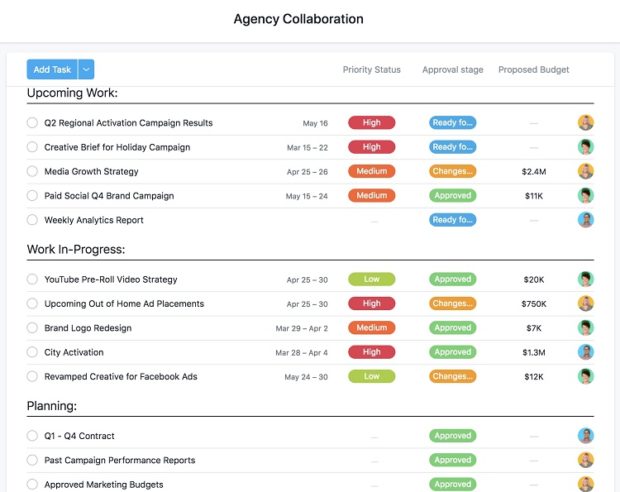Open assignee avatar for Q2 Regional Activation

[586, 123]
